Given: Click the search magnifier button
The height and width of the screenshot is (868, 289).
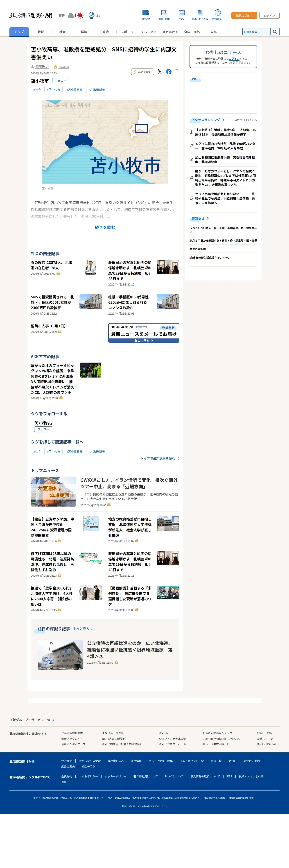Looking at the screenshot, I should 275,32.
